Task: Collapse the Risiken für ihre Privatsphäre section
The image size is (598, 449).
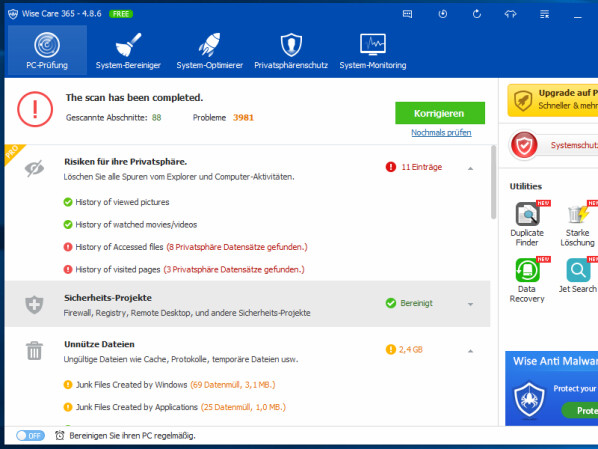Action: [x=471, y=168]
